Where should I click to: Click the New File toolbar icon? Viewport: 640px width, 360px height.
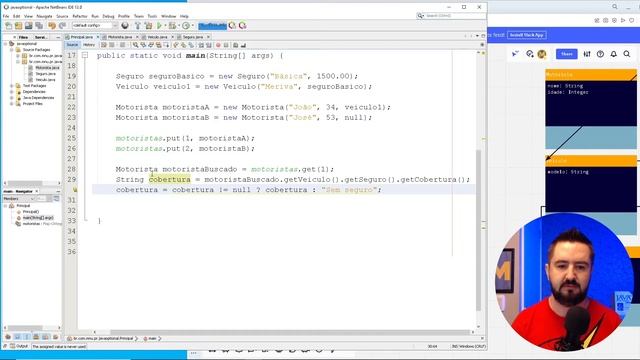(x=9, y=26)
